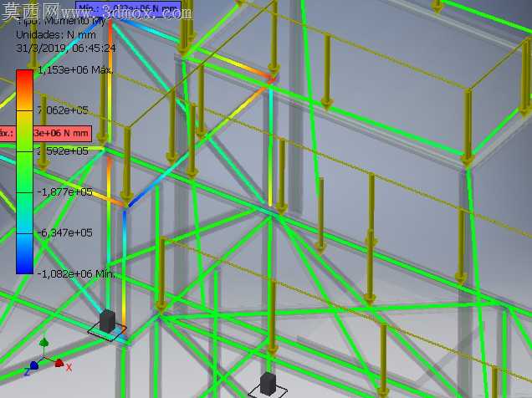Screen dimensions: 532x398
Task: Click the '2,592e+05' legend value
Action: tap(63, 151)
